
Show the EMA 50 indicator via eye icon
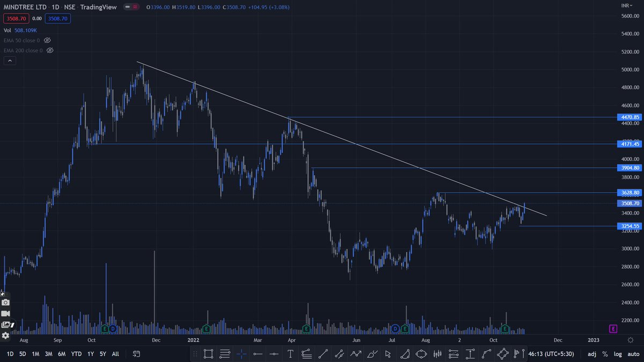click(x=47, y=40)
